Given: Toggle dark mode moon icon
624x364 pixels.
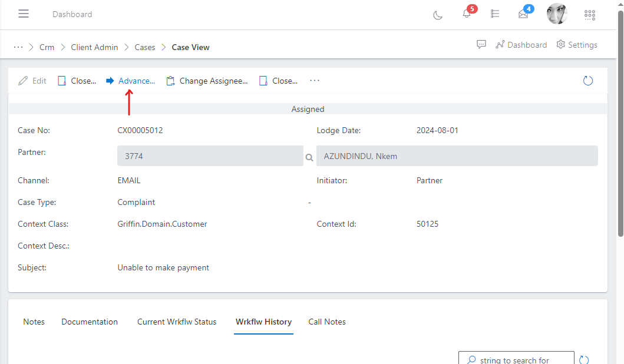Looking at the screenshot, I should coord(438,15).
